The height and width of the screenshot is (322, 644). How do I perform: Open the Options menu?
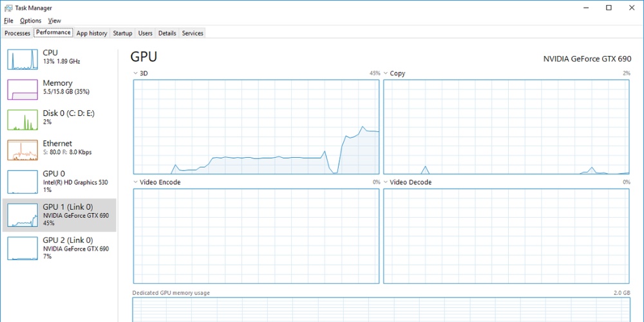tap(30, 21)
